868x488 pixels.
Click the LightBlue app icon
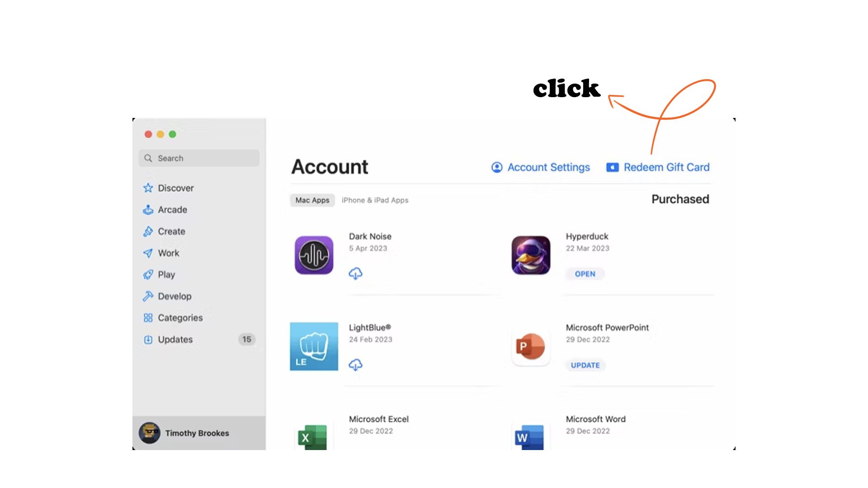tap(314, 346)
